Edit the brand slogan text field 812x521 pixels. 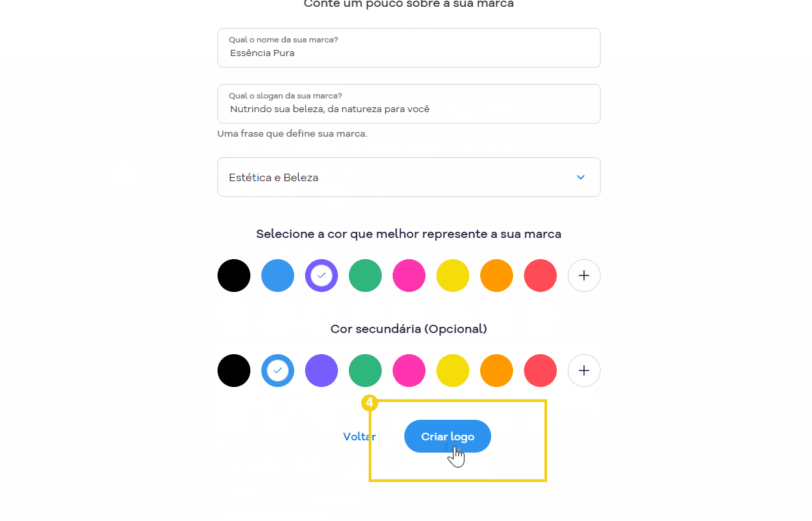coord(408,103)
